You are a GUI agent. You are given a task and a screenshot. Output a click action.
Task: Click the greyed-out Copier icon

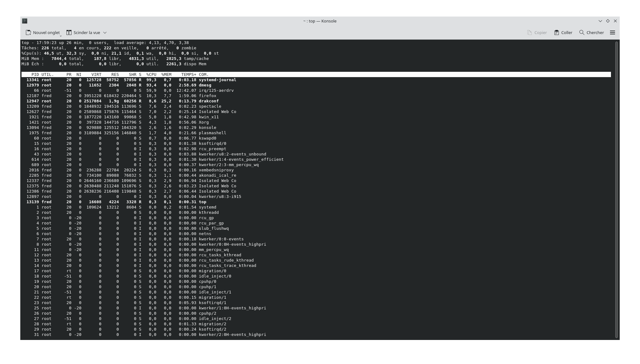529,32
